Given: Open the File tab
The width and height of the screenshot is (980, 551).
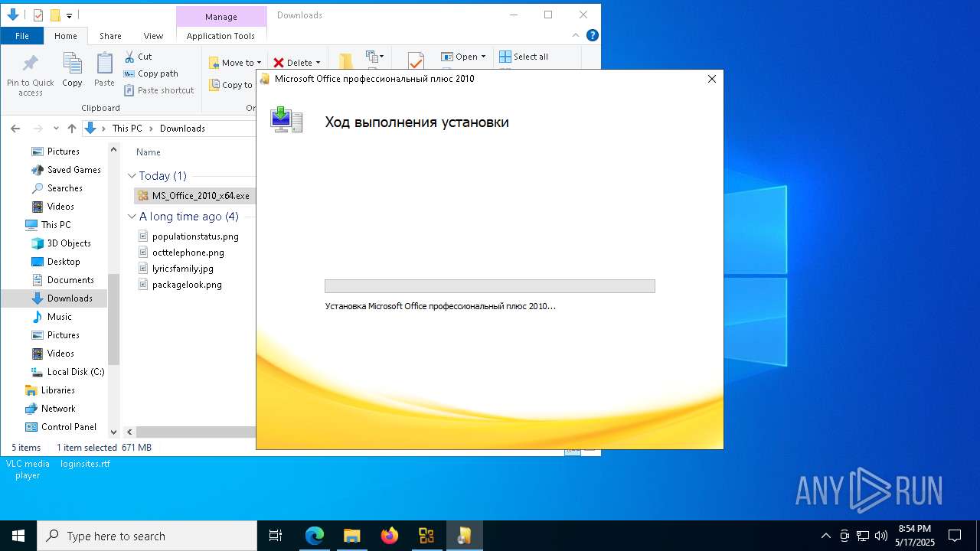Looking at the screenshot, I should click(22, 36).
